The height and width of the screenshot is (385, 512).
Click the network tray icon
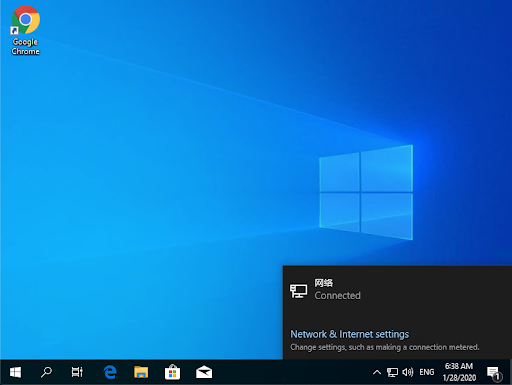(392, 372)
